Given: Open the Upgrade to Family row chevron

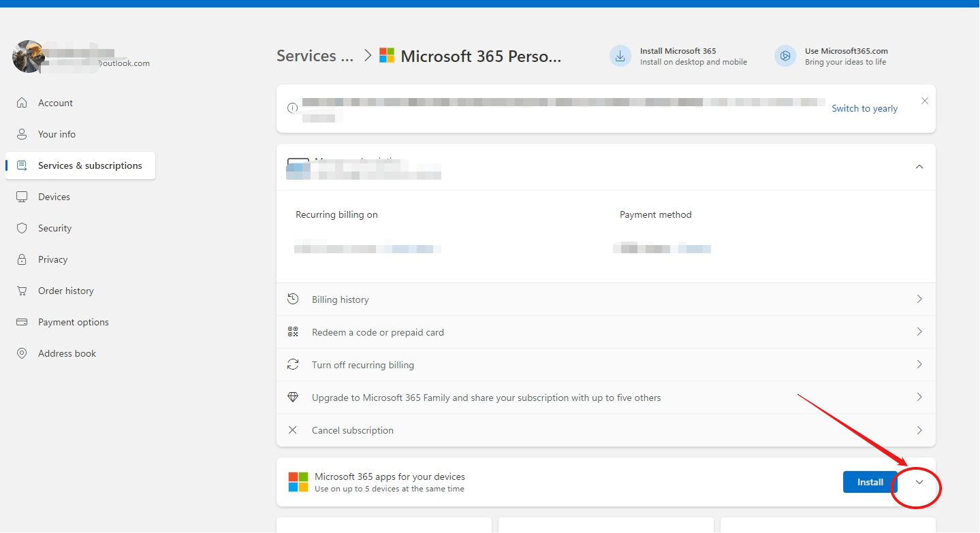Looking at the screenshot, I should click(x=919, y=397).
